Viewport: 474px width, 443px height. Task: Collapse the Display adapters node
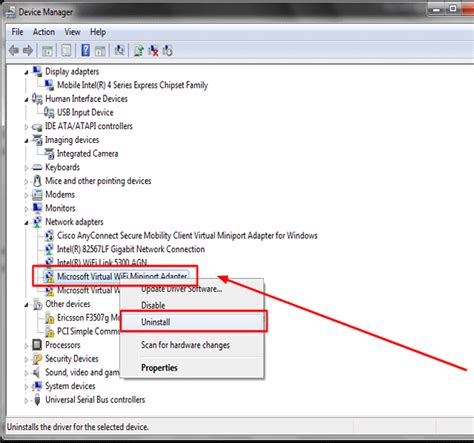(26, 72)
